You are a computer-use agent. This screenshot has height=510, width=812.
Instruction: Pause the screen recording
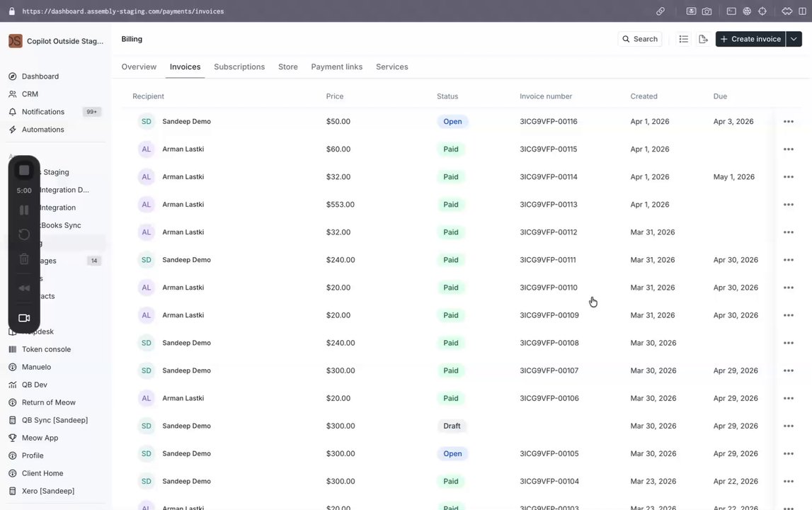24,210
